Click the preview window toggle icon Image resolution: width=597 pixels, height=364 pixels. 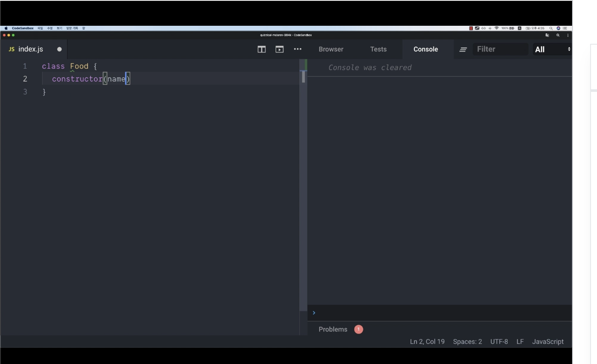coord(280,49)
